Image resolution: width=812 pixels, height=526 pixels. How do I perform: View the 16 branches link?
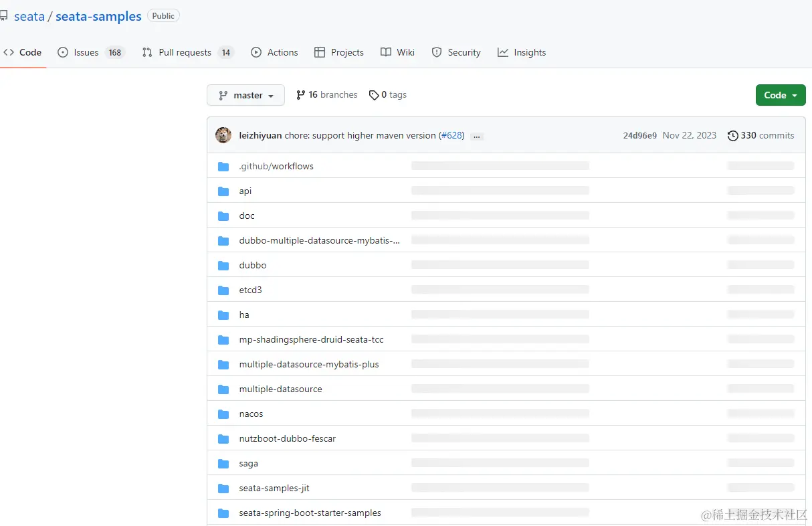[327, 95]
